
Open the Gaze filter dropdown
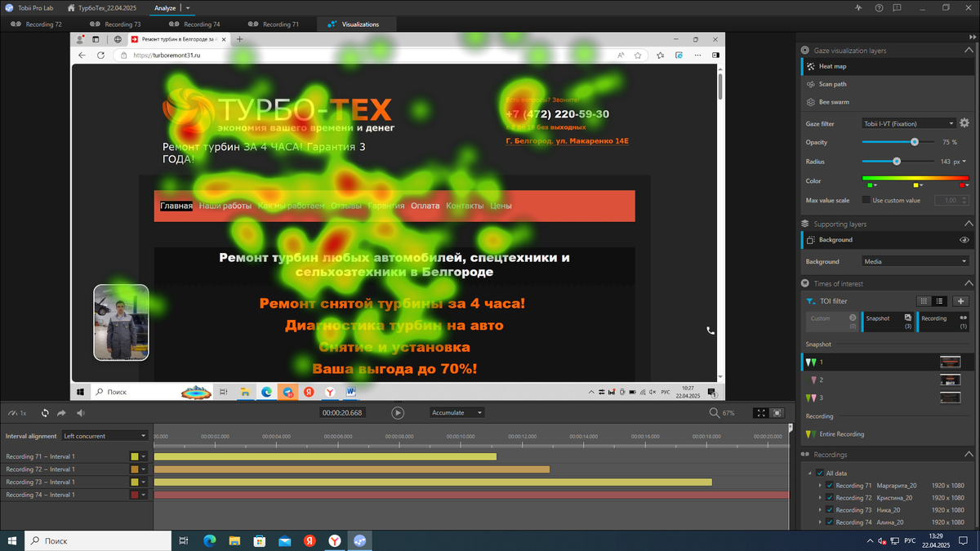tap(908, 123)
